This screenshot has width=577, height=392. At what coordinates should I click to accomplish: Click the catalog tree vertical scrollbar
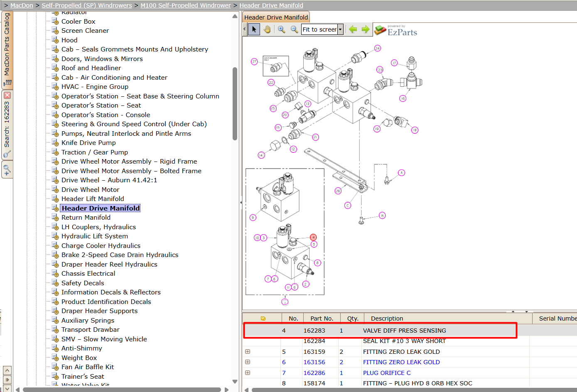(235, 104)
